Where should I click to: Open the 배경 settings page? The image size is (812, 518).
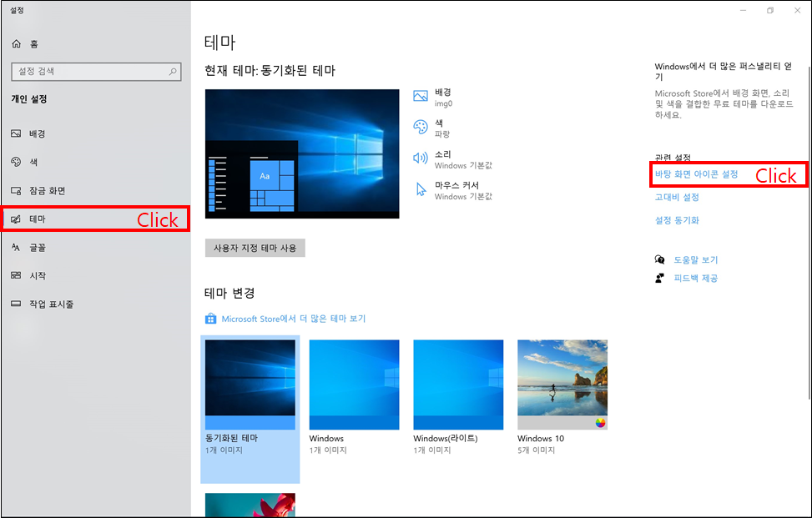click(x=95, y=134)
